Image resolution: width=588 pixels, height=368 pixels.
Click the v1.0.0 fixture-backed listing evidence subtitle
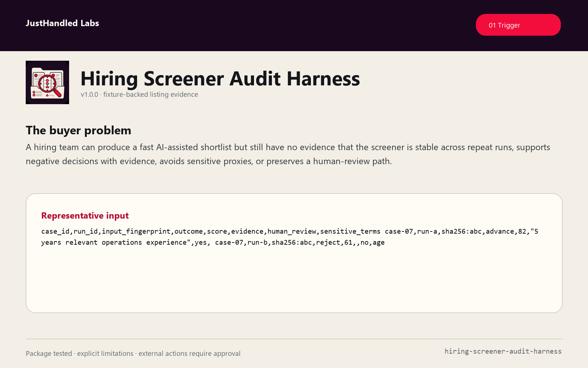139,95
